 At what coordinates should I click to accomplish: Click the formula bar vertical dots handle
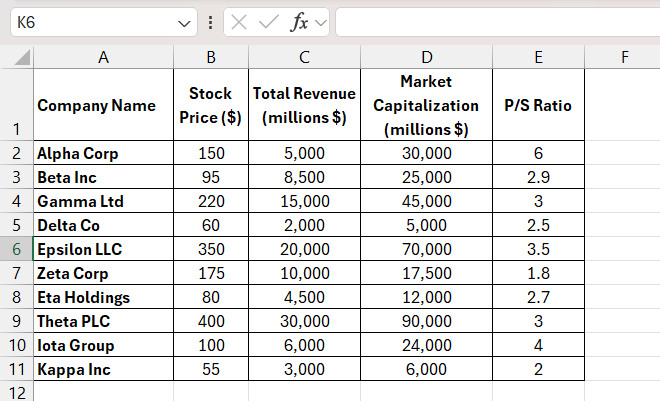pyautogui.click(x=210, y=22)
